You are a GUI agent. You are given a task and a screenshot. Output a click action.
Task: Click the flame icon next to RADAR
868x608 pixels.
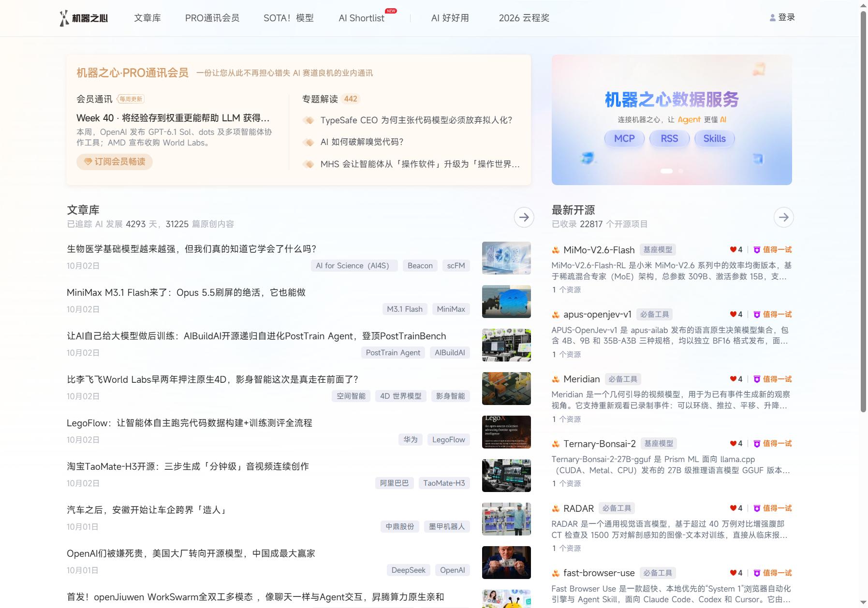[556, 508]
